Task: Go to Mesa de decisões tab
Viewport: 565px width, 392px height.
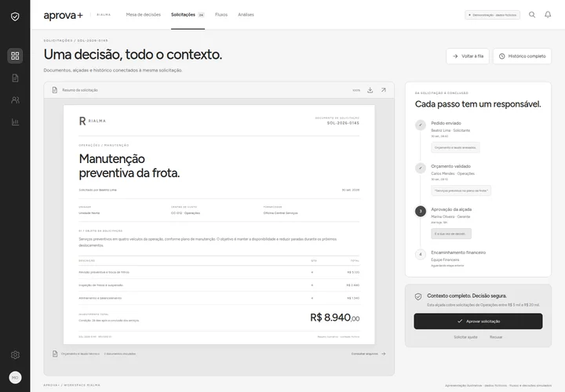Action: click(144, 15)
